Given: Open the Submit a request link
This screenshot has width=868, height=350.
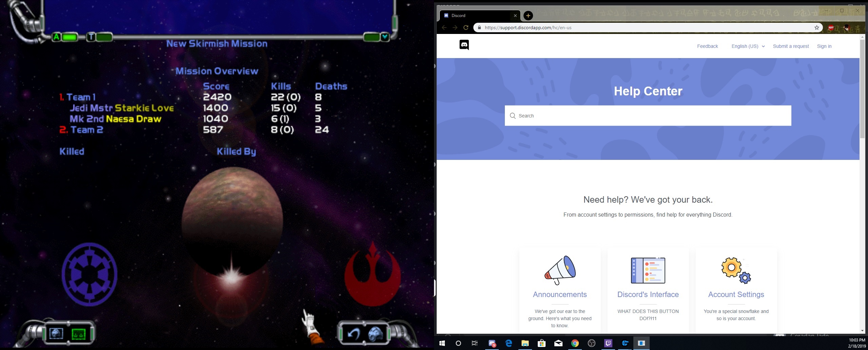Looking at the screenshot, I should [x=791, y=46].
